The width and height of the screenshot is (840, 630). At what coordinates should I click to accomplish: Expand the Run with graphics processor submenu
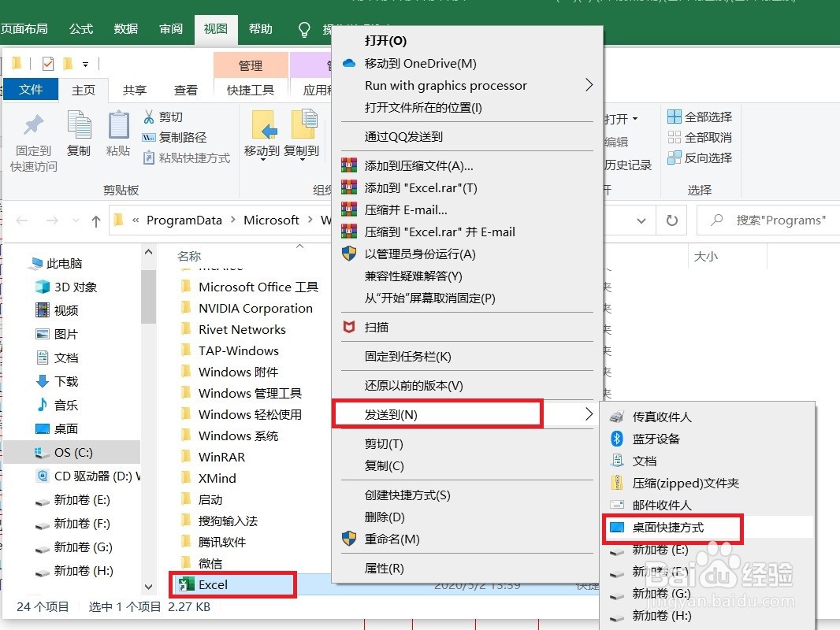(x=589, y=85)
